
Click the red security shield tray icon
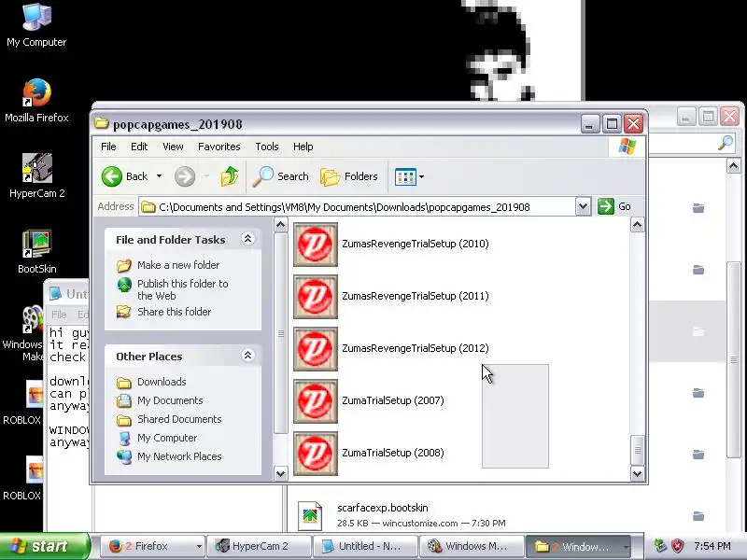tap(678, 546)
